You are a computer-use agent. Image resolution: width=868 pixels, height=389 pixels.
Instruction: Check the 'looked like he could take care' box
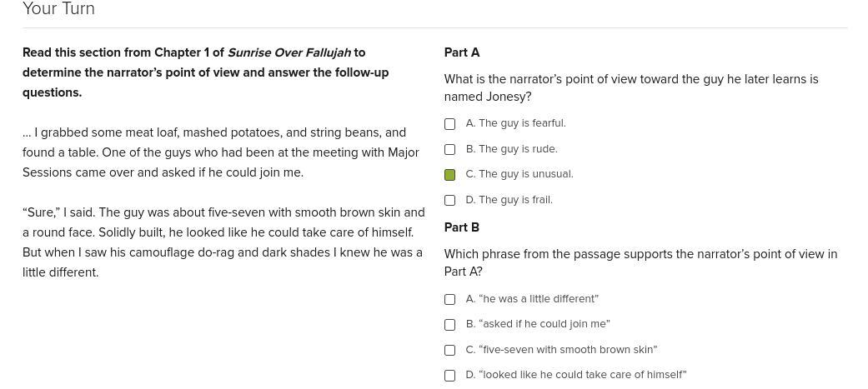click(449, 376)
